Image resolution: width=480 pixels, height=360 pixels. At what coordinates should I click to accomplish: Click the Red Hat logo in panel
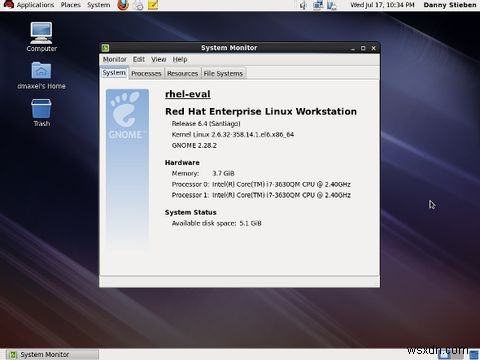[x=8, y=5]
